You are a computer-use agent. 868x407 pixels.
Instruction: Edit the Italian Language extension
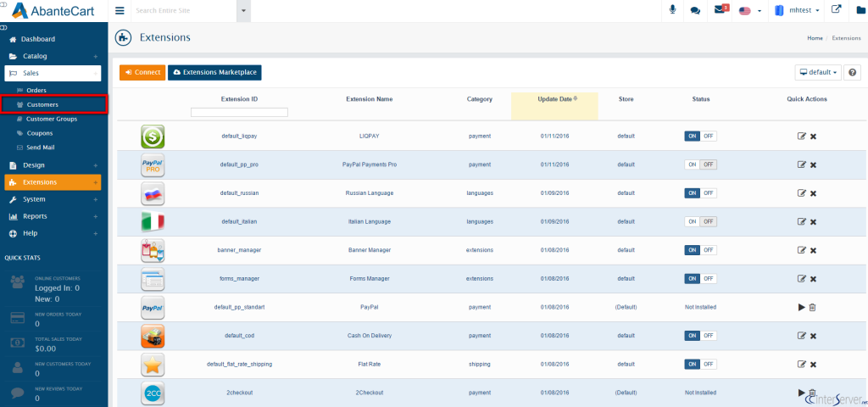(801, 221)
